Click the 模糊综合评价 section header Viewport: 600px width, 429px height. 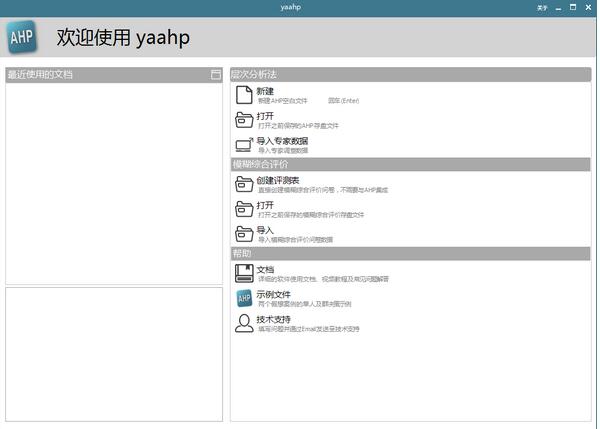point(411,164)
